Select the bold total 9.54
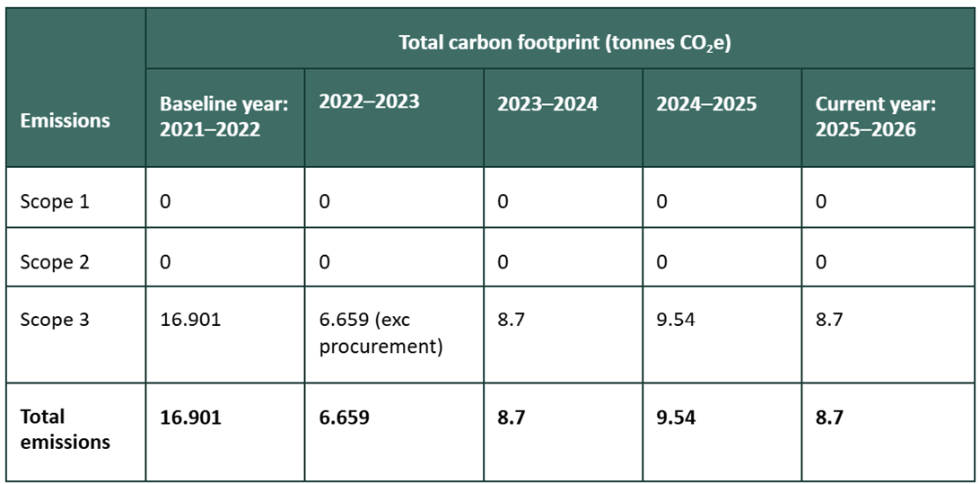The width and height of the screenshot is (980, 484). point(677,417)
